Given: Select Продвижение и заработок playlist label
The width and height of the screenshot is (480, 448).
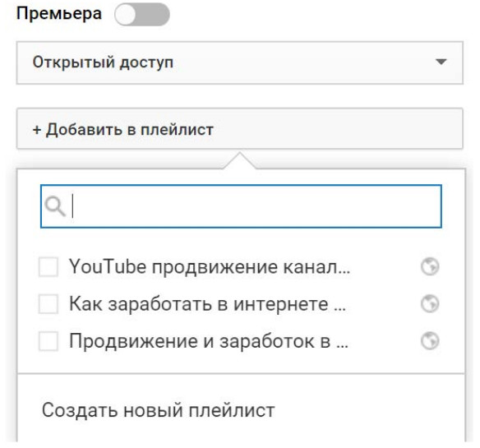Looking at the screenshot, I should coord(209,341).
